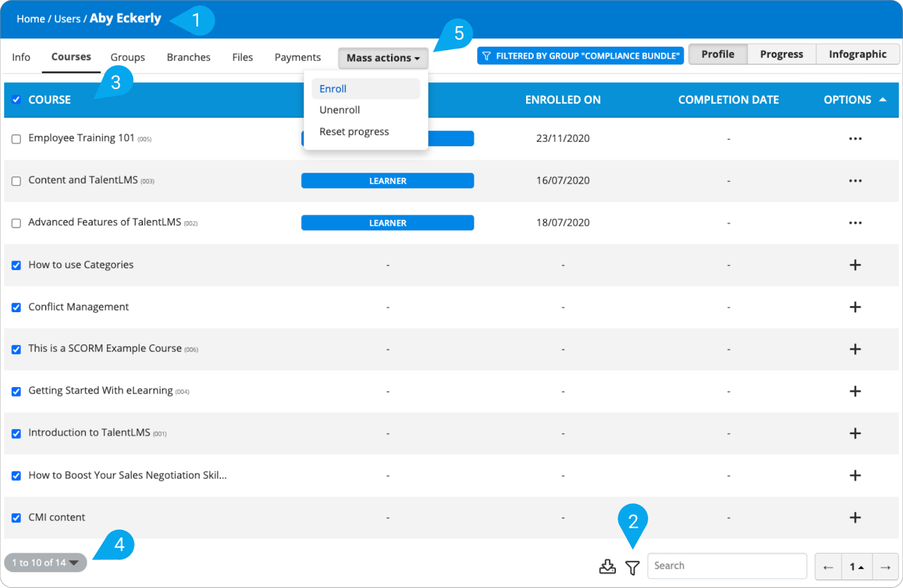Click the Users breadcrumb link

point(67,19)
